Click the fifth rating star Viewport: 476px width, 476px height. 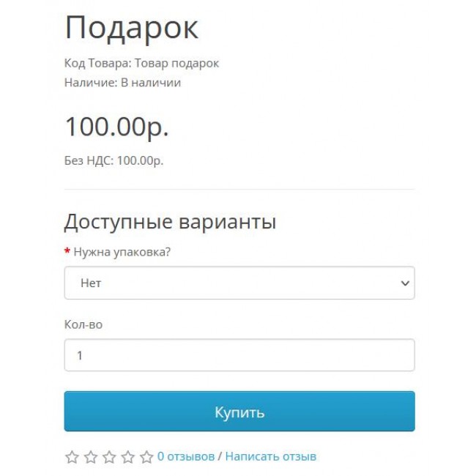click(146, 457)
